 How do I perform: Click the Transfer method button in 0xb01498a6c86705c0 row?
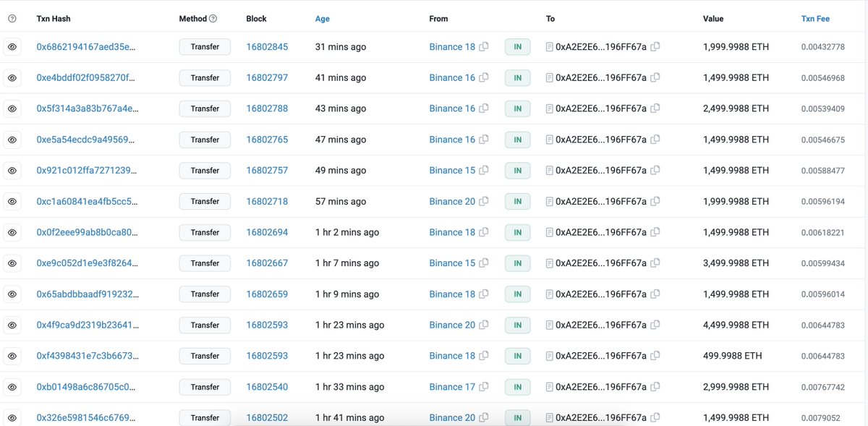pyautogui.click(x=205, y=387)
